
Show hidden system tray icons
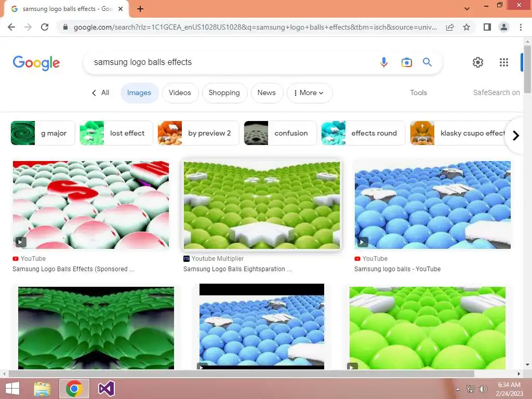[458, 389]
